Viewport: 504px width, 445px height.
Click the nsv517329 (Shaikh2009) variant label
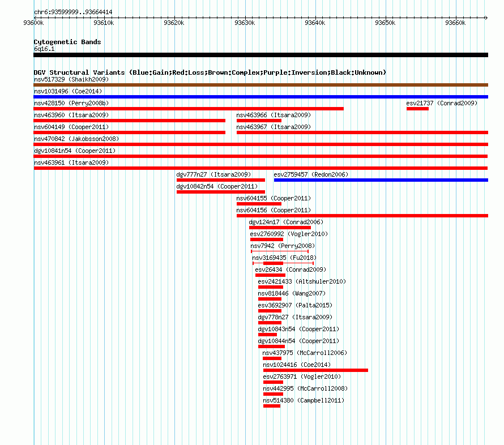(71, 79)
